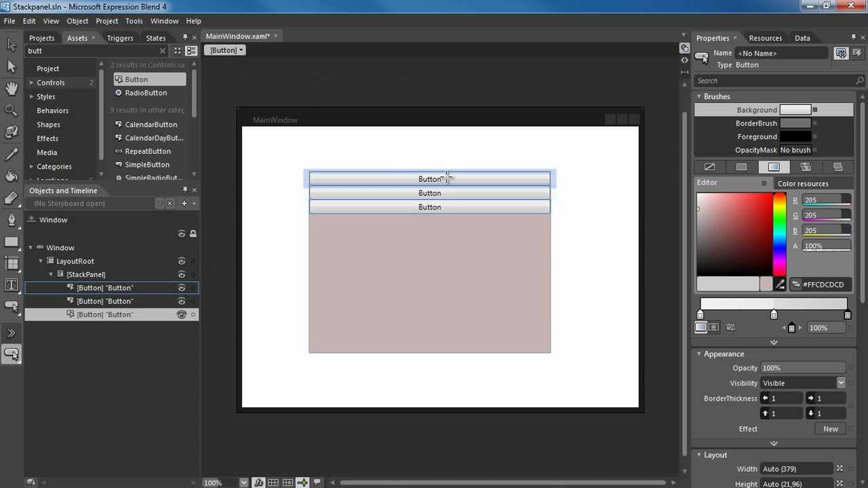Screen dimensions: 868x488
Task: Choose the TextBlock text tool
Action: coord(11,285)
